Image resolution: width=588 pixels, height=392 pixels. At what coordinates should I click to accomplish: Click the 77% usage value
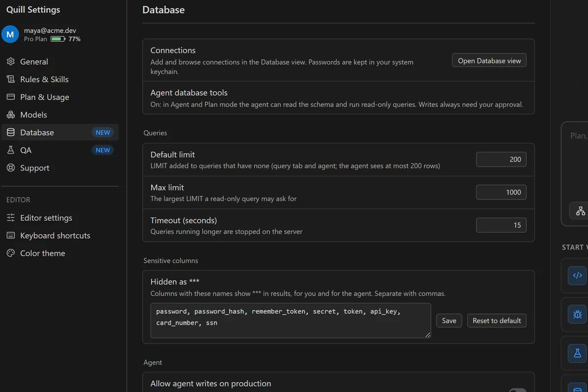pyautogui.click(x=74, y=39)
